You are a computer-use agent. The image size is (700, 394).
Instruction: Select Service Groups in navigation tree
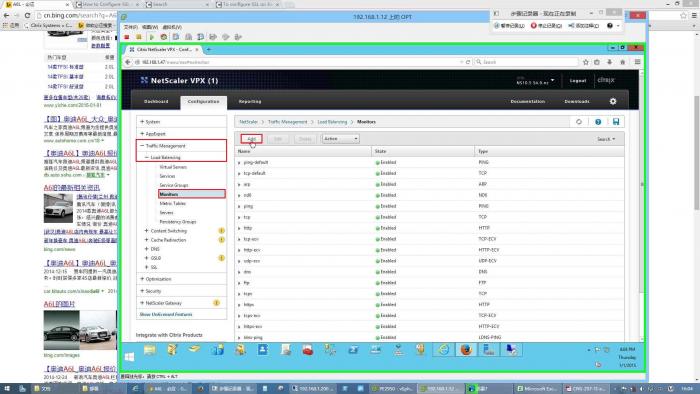[x=174, y=185]
